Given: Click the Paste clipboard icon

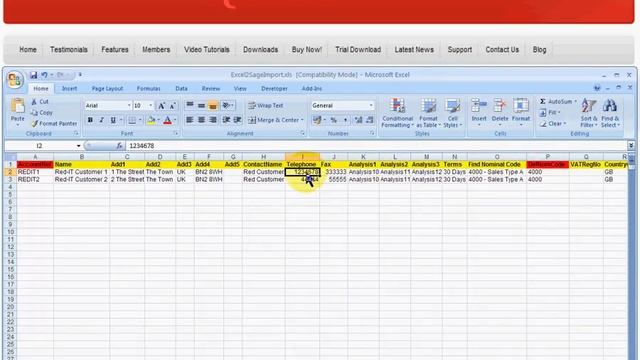Looking at the screenshot, I should click(18, 105).
